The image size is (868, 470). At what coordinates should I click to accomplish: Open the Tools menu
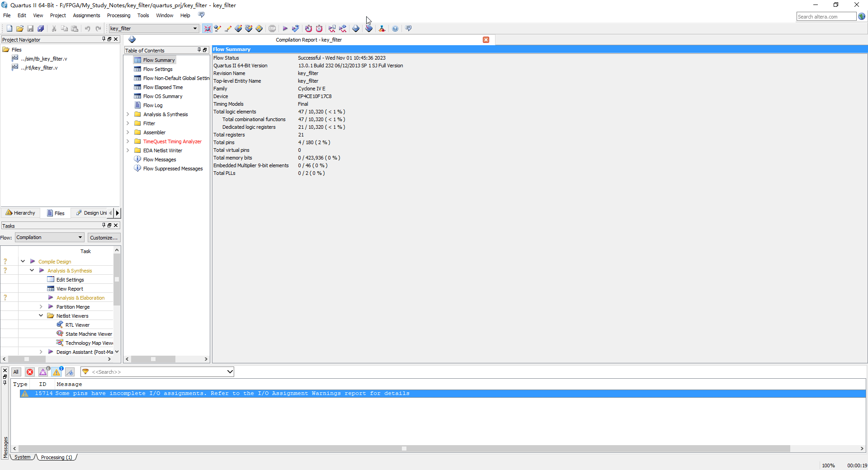click(143, 15)
